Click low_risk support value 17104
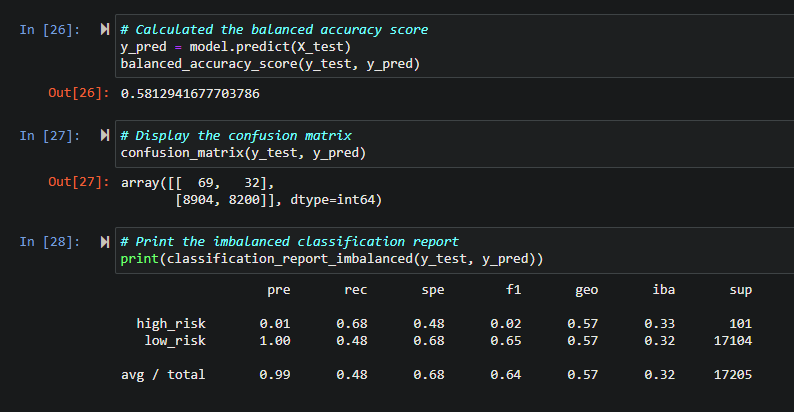 point(733,341)
